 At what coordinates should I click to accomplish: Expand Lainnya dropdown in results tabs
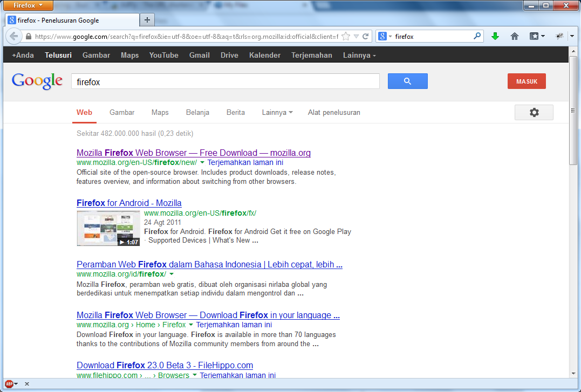coord(277,112)
